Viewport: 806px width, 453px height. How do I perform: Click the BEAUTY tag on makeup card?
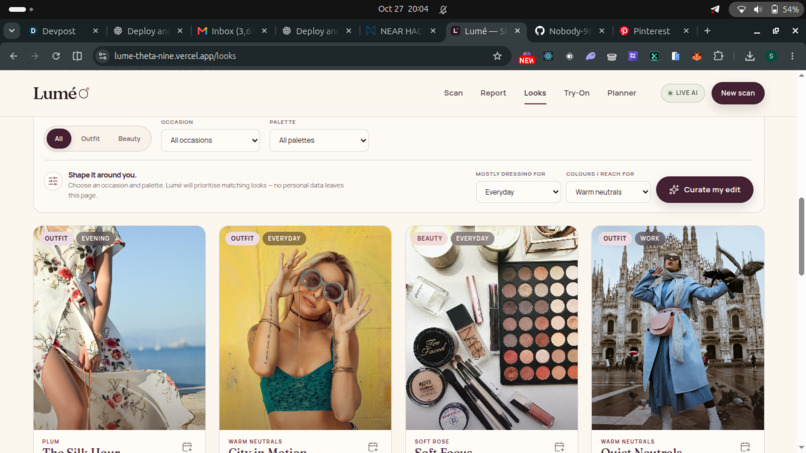(429, 239)
